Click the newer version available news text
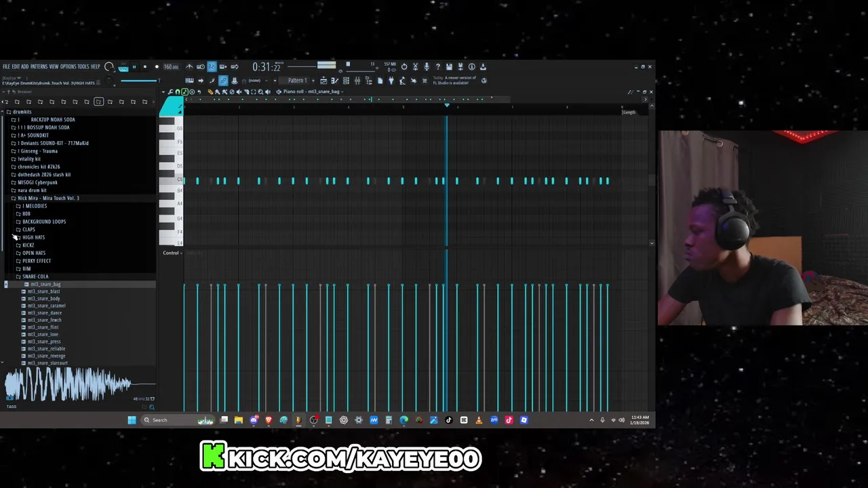The width and height of the screenshot is (868, 488). coord(454,80)
